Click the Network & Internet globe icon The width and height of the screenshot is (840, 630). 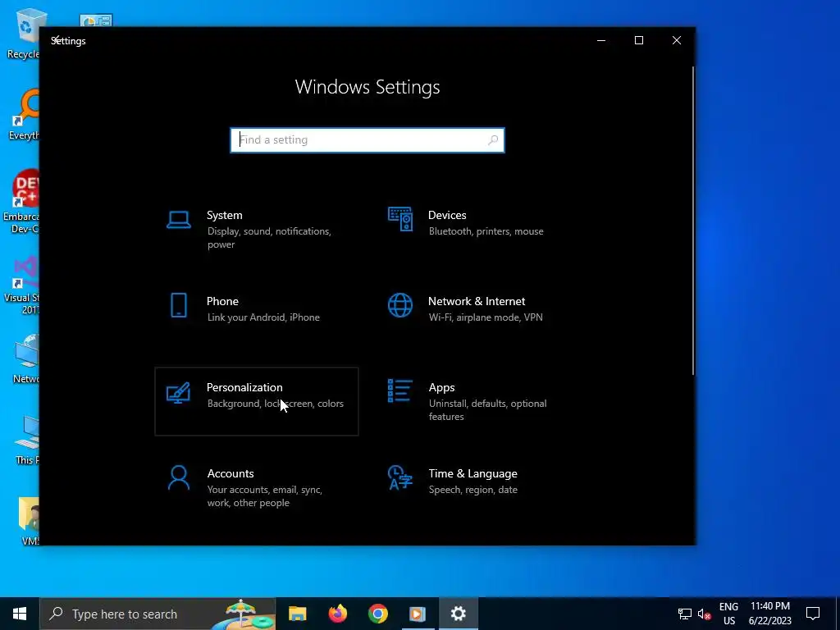point(400,305)
